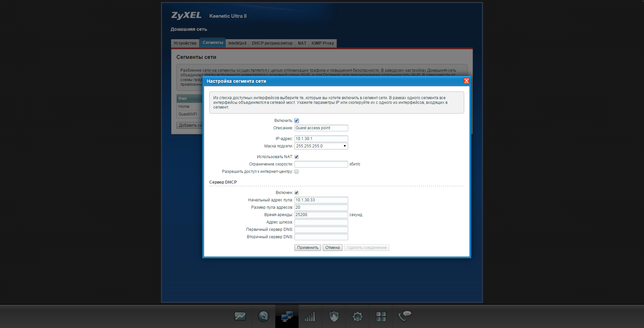Select the home network computers icon

[x=287, y=316]
